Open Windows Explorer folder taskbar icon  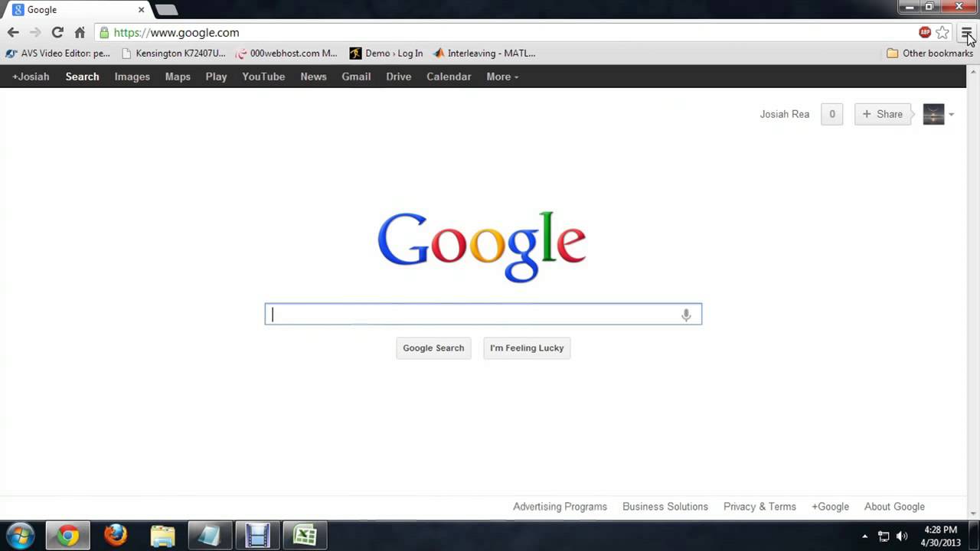point(163,536)
